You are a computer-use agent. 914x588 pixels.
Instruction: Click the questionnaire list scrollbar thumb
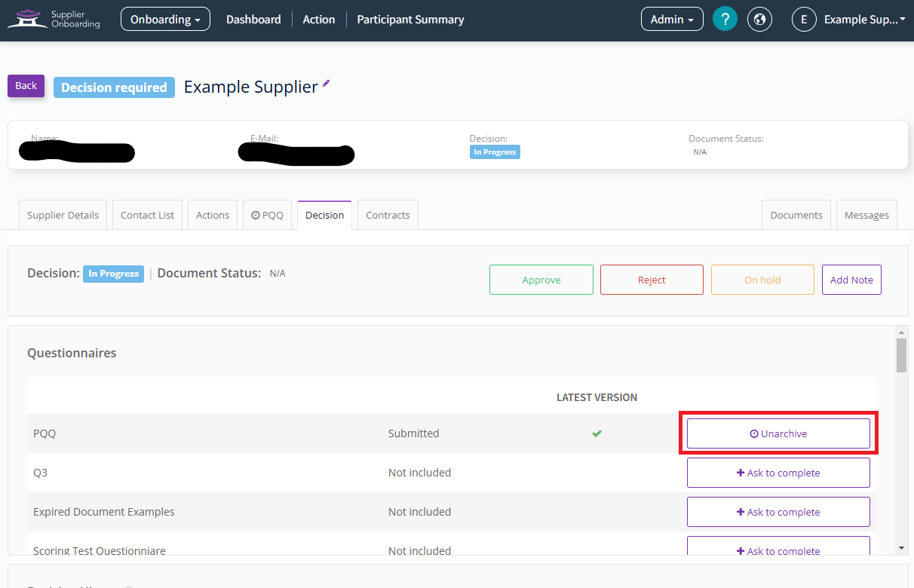tap(901, 355)
